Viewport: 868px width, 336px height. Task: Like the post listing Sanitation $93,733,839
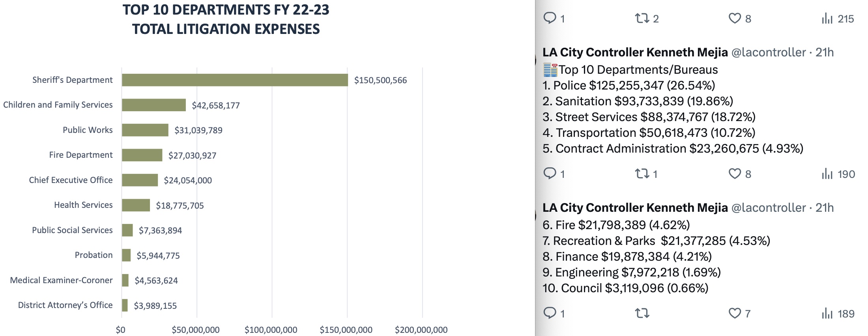(x=734, y=174)
